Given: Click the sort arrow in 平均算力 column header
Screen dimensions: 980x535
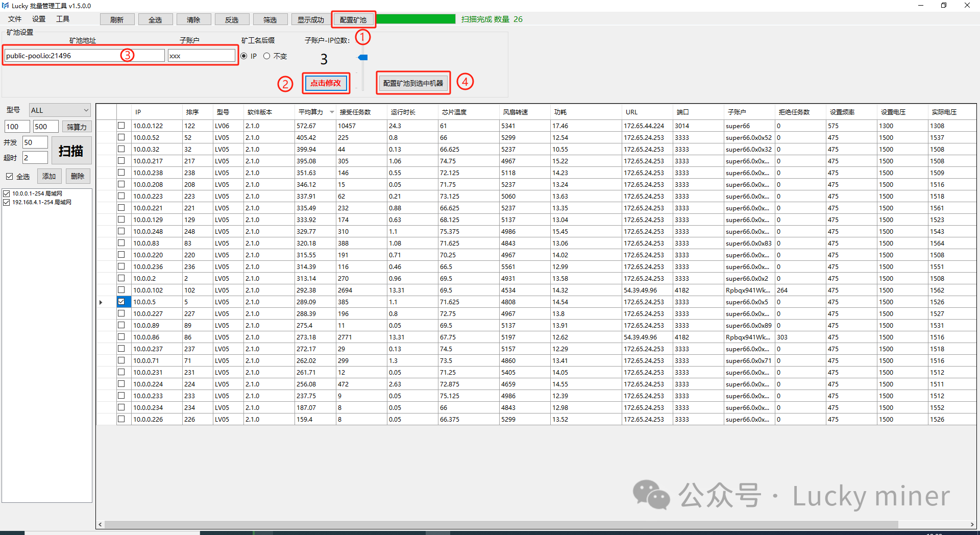Looking at the screenshot, I should [x=332, y=112].
